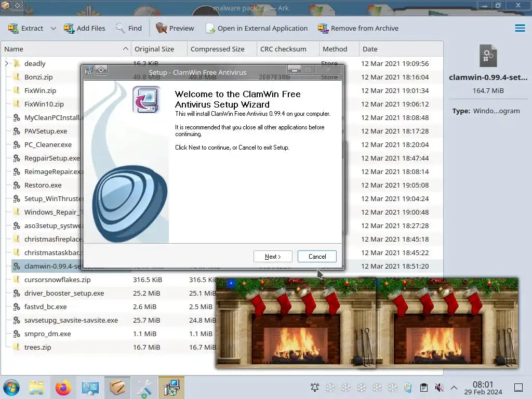Select the Restoro.exe file icon
Image resolution: width=532 pixels, height=399 pixels.
[x=16, y=185]
